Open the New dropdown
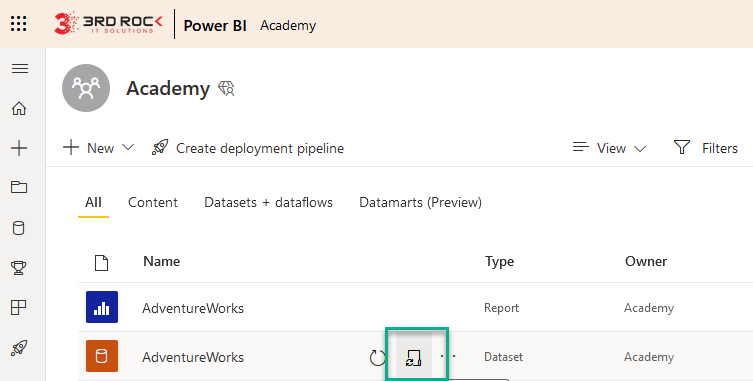Screen dimensions: 753x381 point(98,147)
